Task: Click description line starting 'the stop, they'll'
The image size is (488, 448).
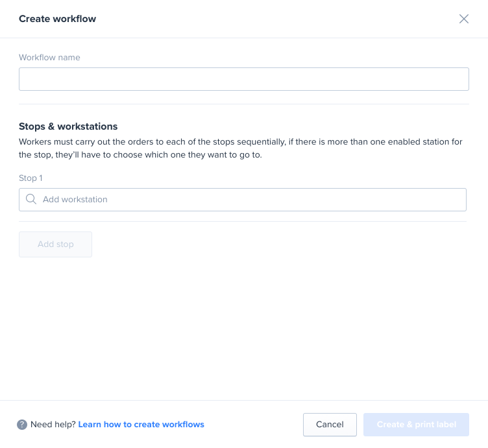Action: pos(140,155)
